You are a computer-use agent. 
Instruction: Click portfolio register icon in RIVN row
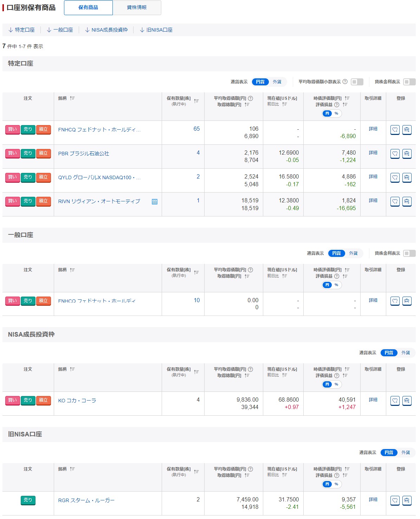[407, 201]
